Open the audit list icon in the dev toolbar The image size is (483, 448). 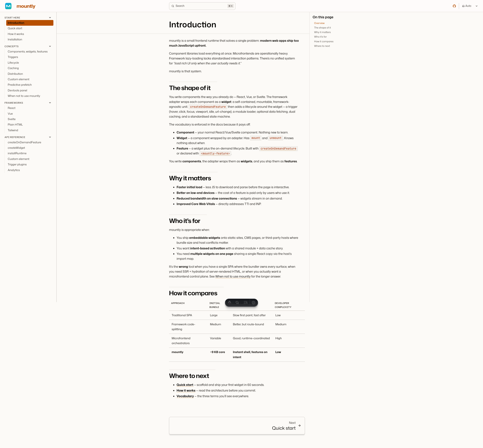click(245, 303)
